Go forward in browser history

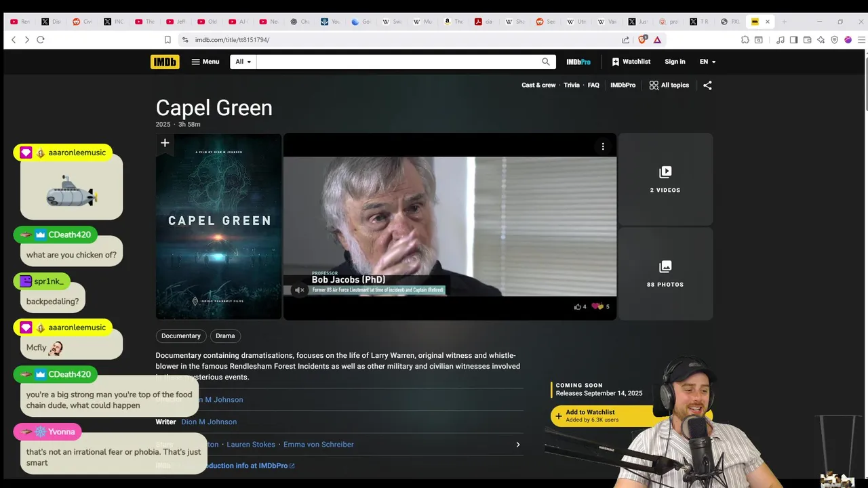click(26, 40)
